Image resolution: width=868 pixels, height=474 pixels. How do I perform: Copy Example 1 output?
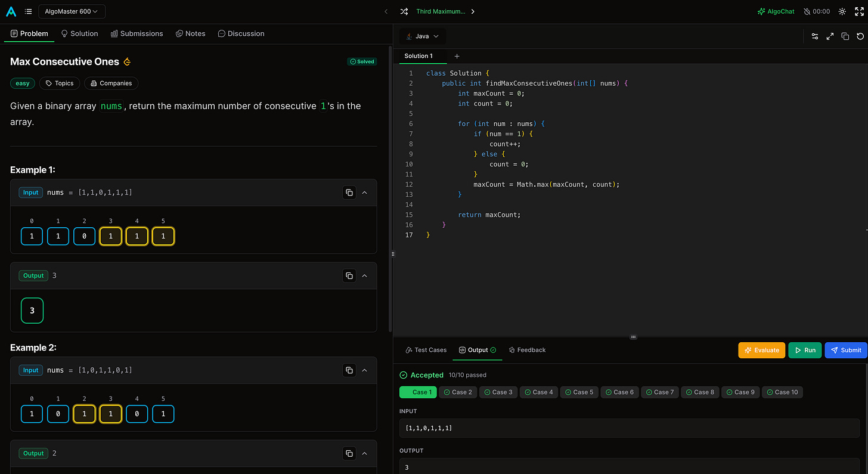tap(349, 275)
